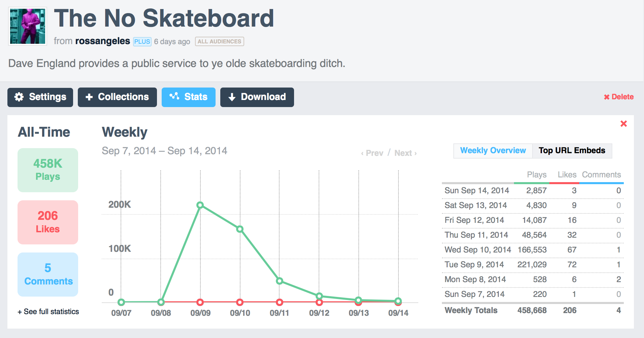Image resolution: width=644 pixels, height=338 pixels.
Task: Click the 458K Plays all-time box
Action: 48,170
